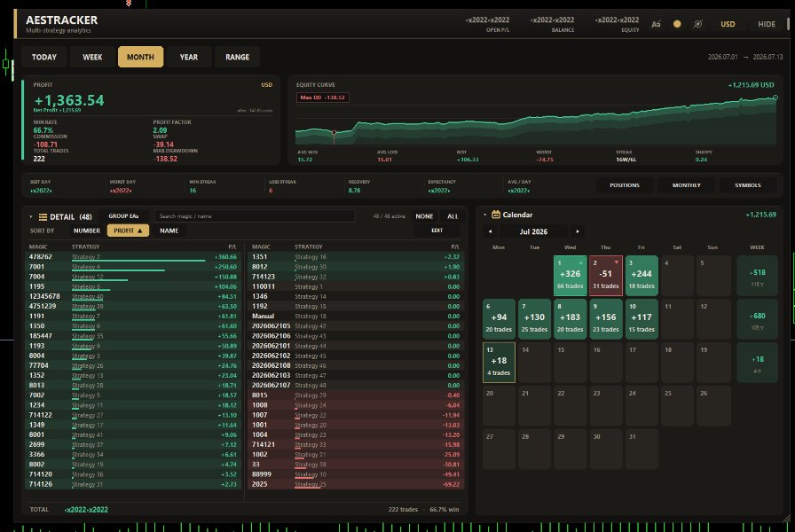Click magic number 478262 row
Viewport: 795px width, 532px height.
(133, 257)
